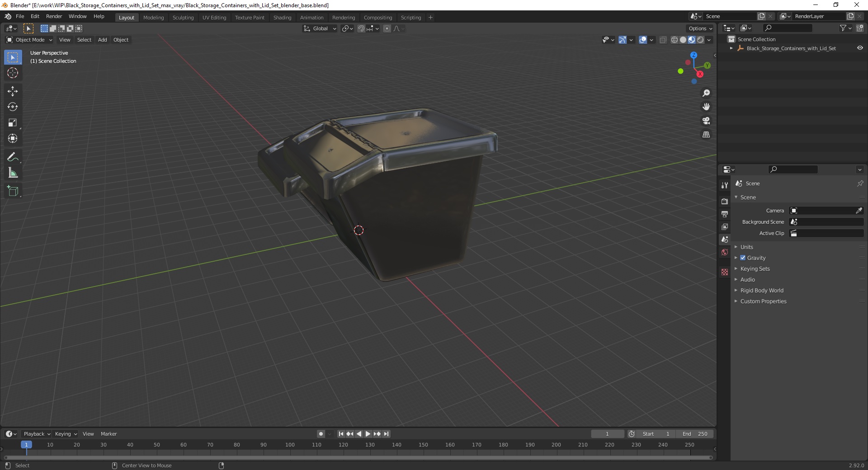
Task: Pin the Scene properties panel
Action: click(x=860, y=183)
